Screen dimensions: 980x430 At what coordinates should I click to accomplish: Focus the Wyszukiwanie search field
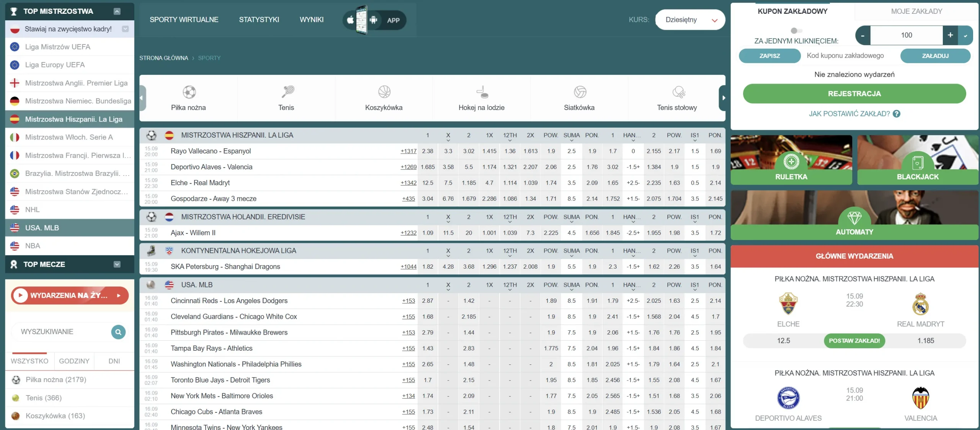(61, 332)
